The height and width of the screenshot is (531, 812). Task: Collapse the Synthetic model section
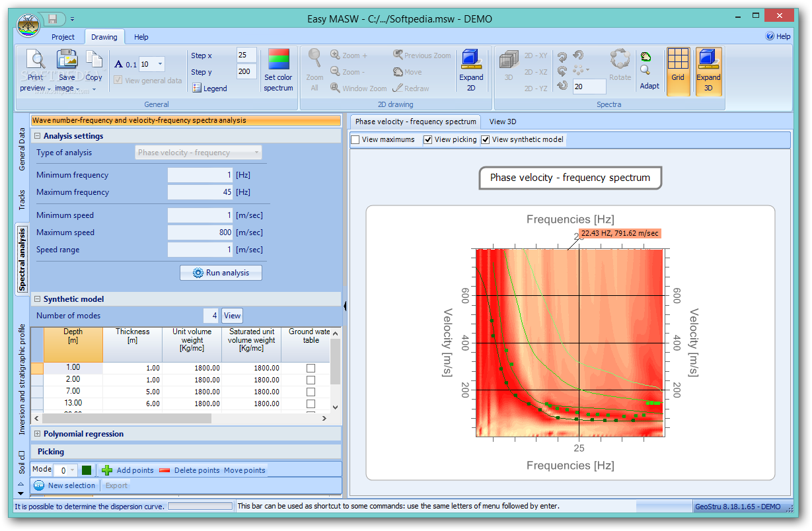point(38,299)
